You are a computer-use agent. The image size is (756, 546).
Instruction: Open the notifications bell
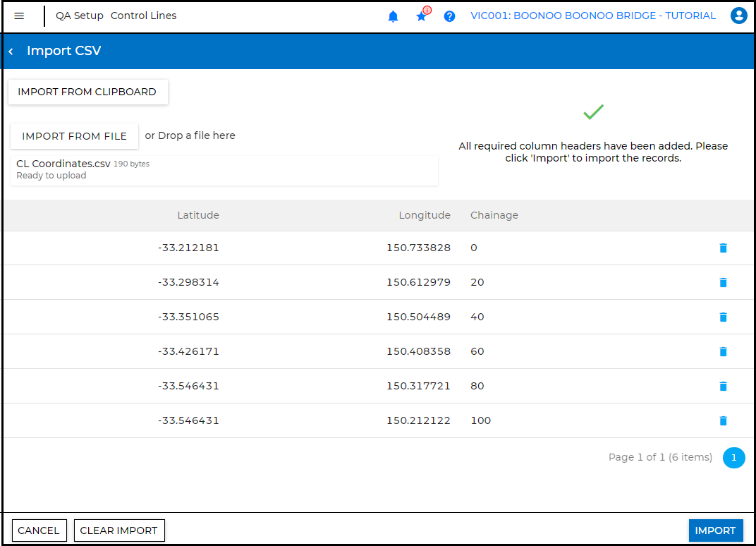click(x=393, y=16)
